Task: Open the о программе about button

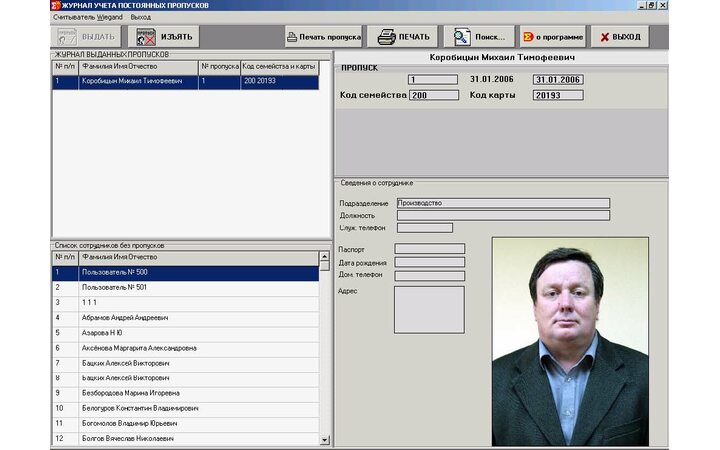Action: click(553, 37)
